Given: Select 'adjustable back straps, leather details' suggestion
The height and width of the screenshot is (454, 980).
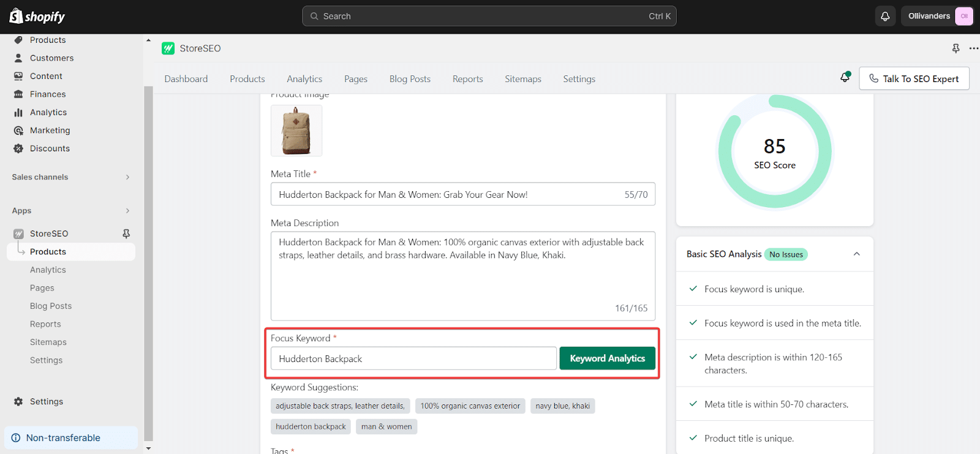Looking at the screenshot, I should [x=341, y=406].
